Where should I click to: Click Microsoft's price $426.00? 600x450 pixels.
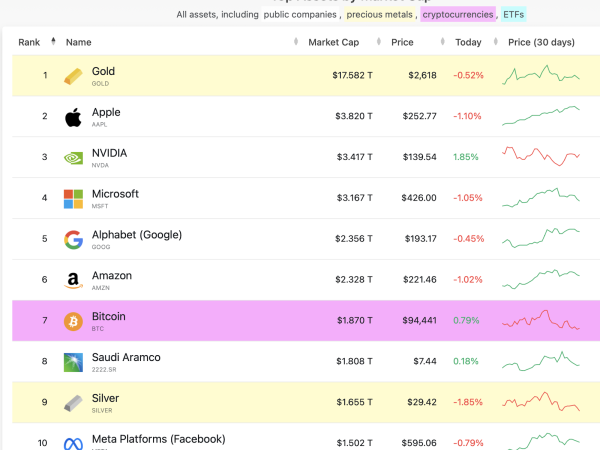click(419, 198)
